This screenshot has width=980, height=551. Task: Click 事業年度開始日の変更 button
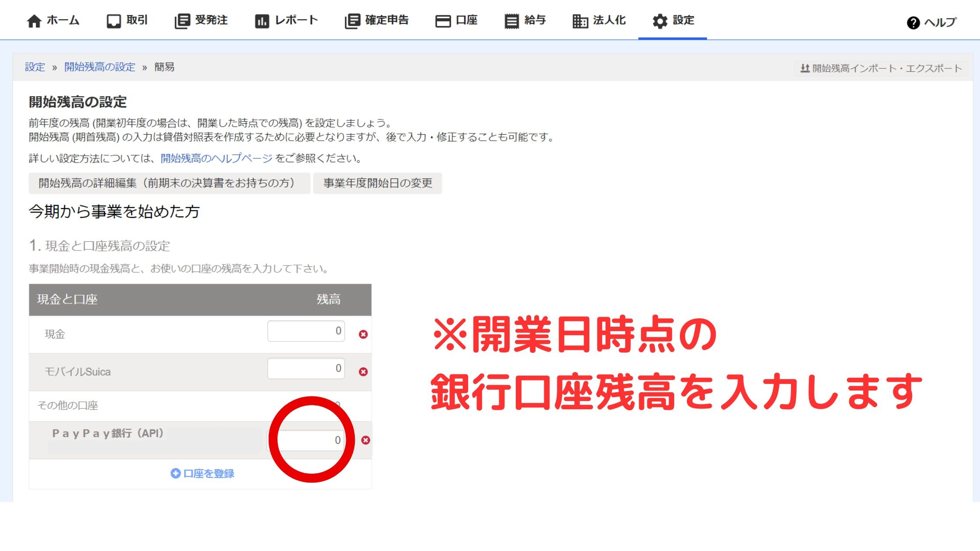[378, 183]
